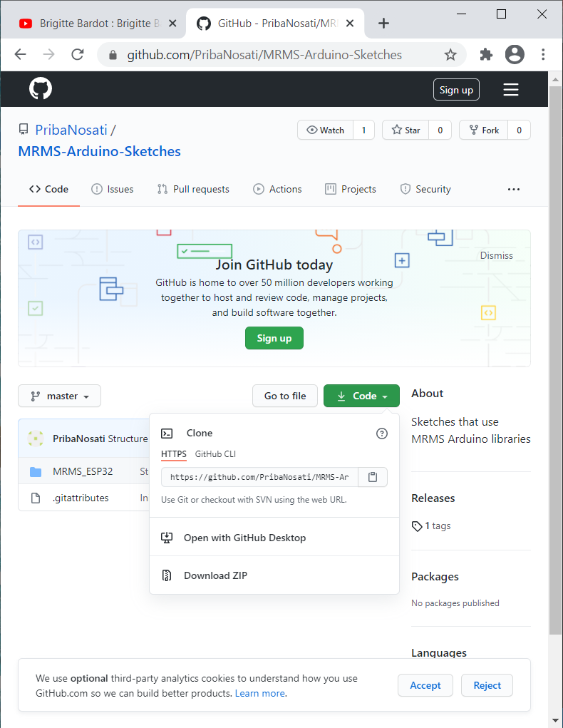Choose Download ZIP option
Screen dimensions: 563x728
(215, 575)
